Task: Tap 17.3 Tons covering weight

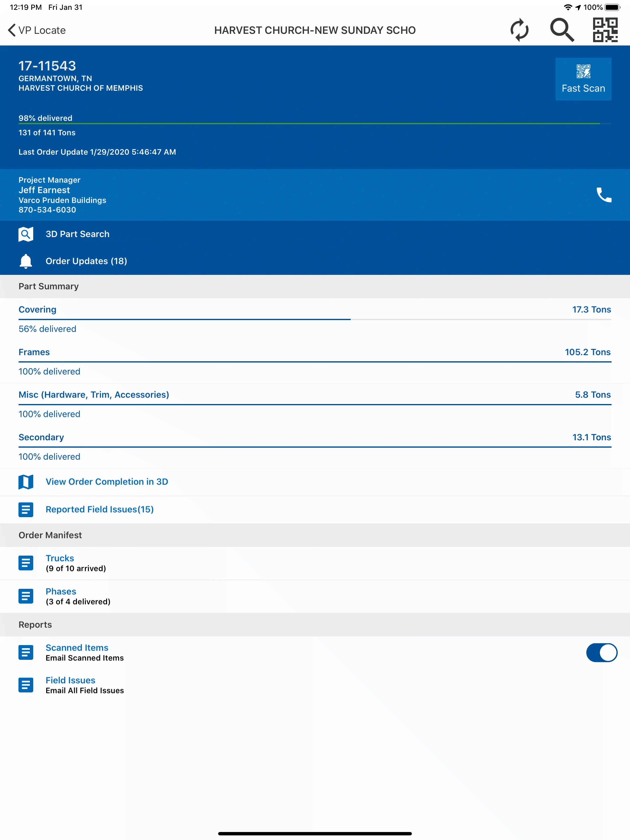Action: pos(592,310)
